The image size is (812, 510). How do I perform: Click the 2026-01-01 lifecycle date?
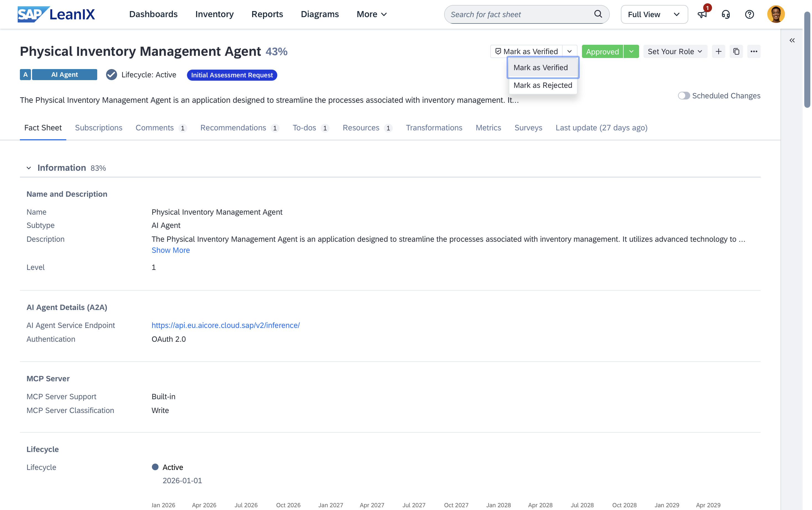coord(183,480)
